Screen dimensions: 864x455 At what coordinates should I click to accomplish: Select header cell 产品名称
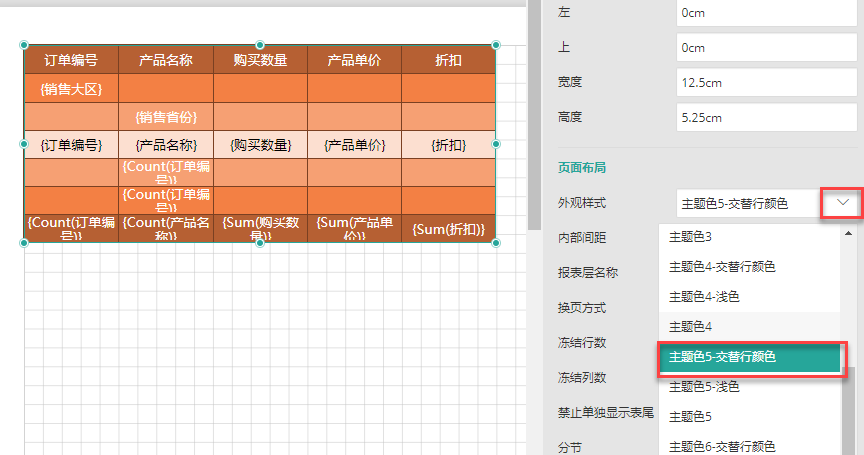point(166,59)
